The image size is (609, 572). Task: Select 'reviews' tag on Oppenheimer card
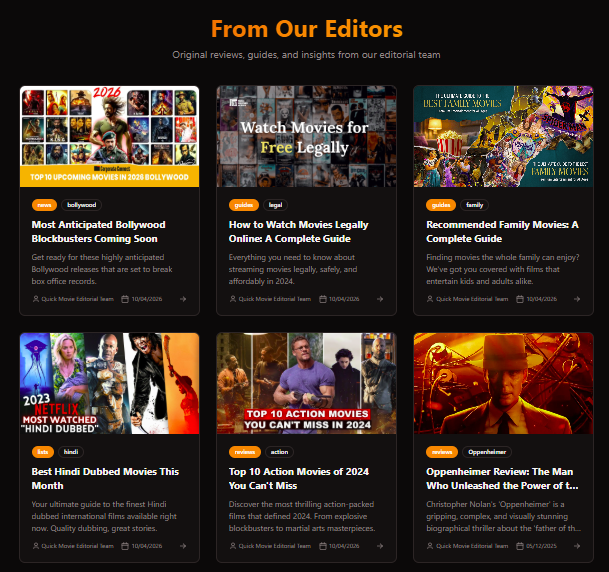(x=442, y=452)
